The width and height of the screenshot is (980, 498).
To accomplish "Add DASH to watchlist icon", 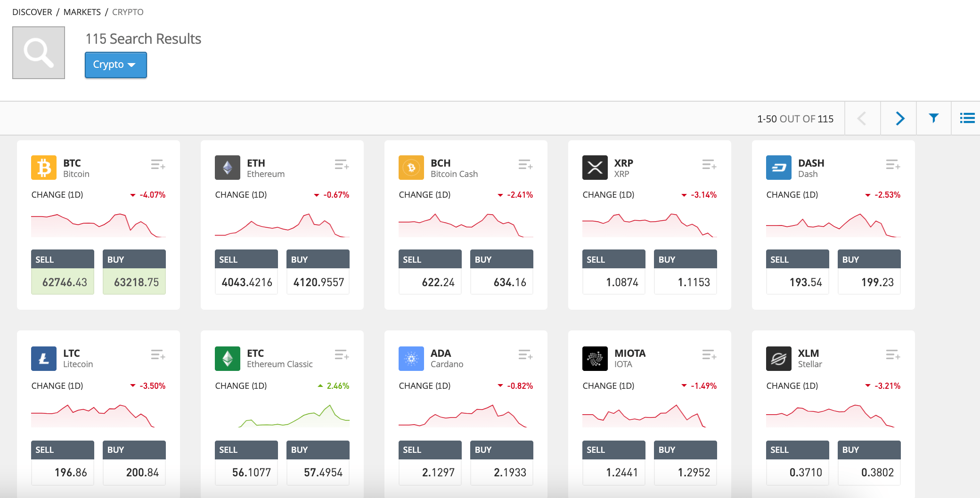I will point(893,165).
